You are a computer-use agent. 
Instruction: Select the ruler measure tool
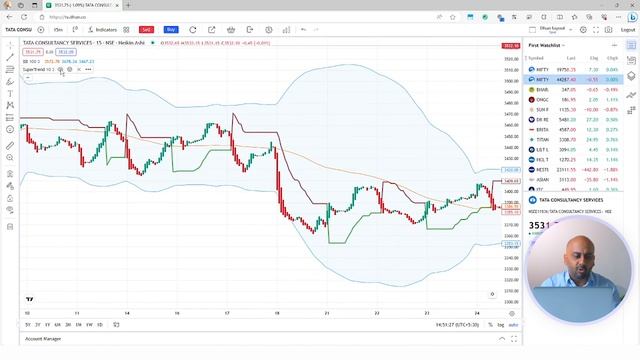[x=10, y=146]
